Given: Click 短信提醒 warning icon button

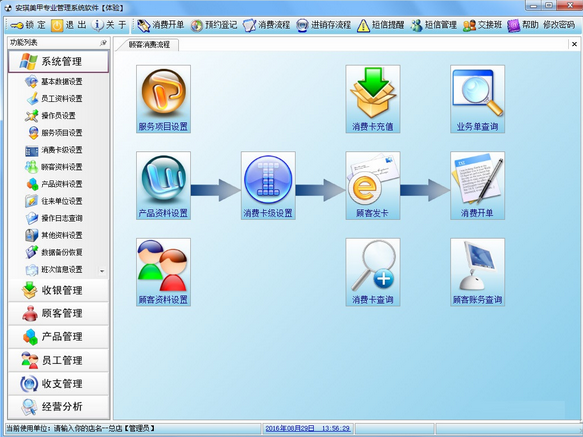Looking at the screenshot, I should pyautogui.click(x=380, y=25).
